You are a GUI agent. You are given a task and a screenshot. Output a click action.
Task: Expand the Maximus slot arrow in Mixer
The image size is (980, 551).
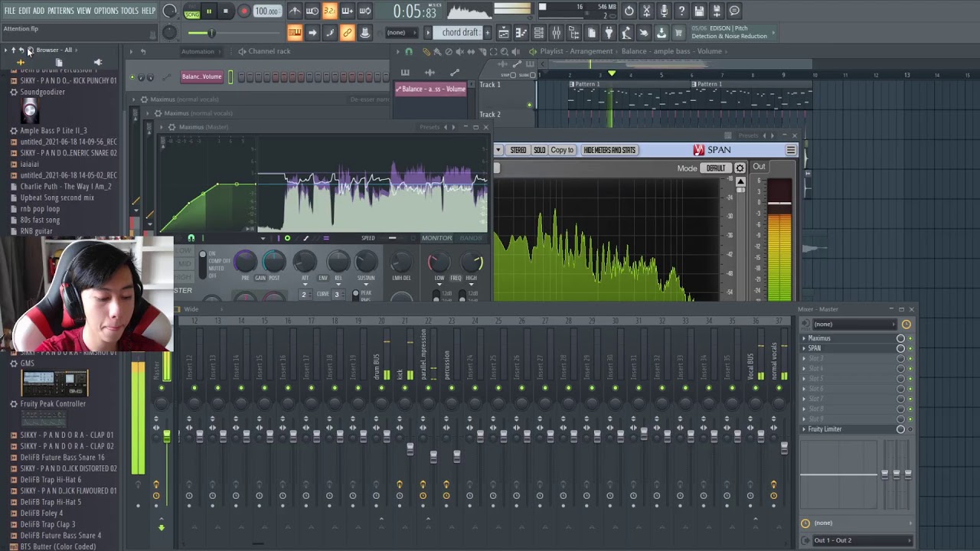804,338
